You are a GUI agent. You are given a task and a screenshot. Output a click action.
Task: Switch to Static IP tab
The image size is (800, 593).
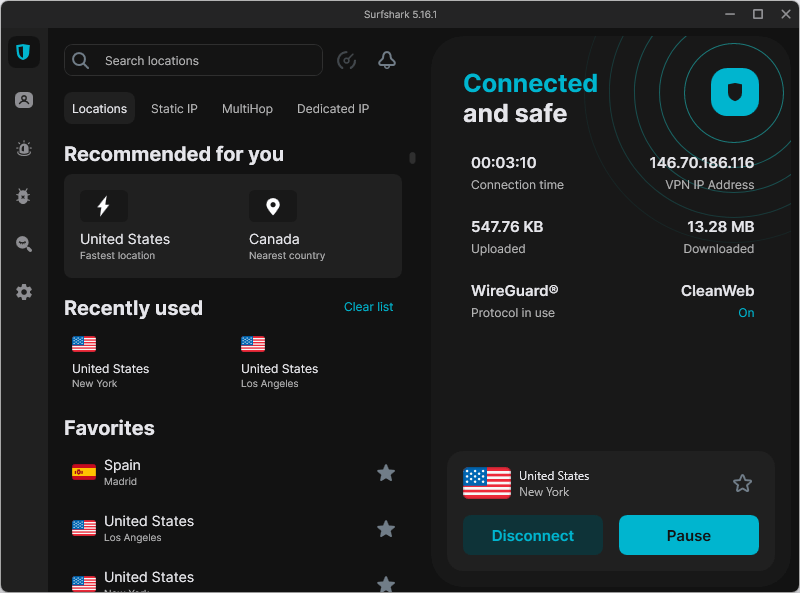(174, 108)
